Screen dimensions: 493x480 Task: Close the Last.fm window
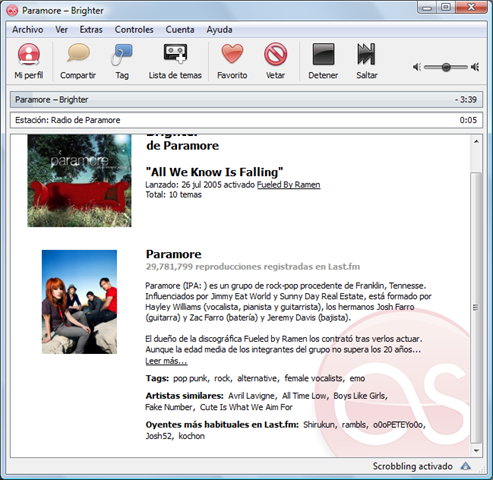471,8
